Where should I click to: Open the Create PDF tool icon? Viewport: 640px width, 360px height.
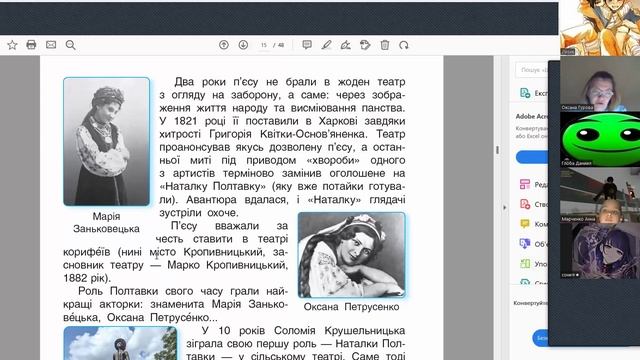[525, 204]
